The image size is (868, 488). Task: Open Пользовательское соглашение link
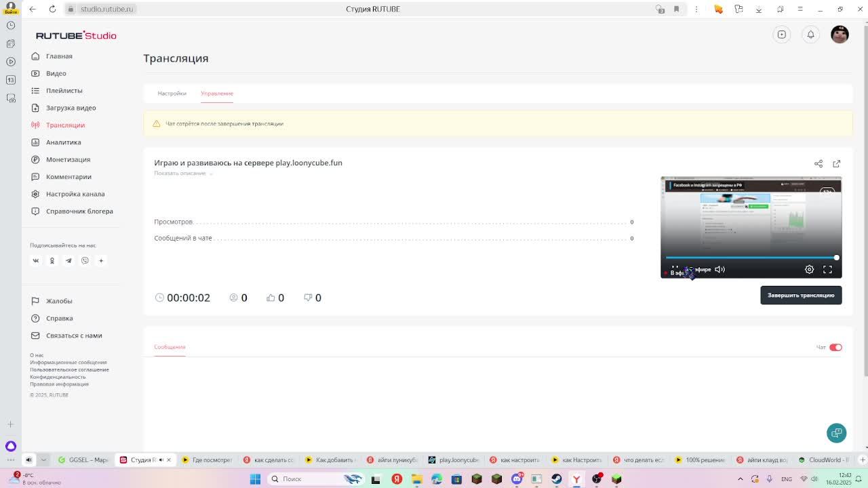pyautogui.click(x=69, y=370)
